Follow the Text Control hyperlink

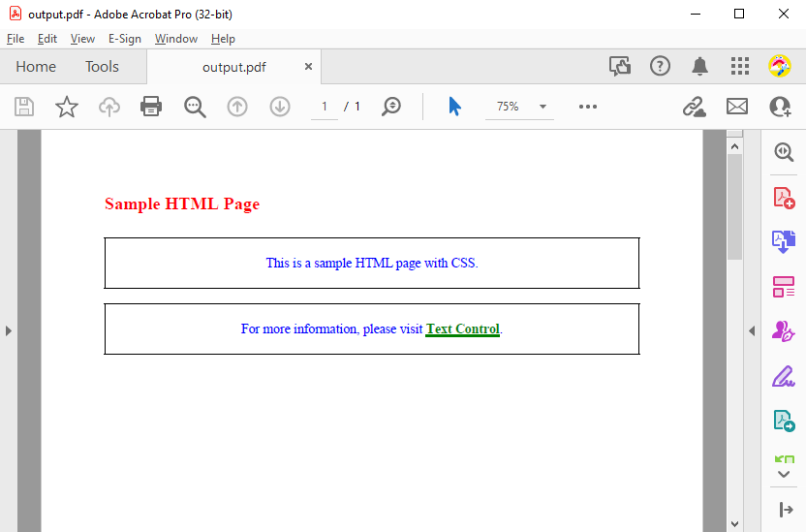(463, 329)
